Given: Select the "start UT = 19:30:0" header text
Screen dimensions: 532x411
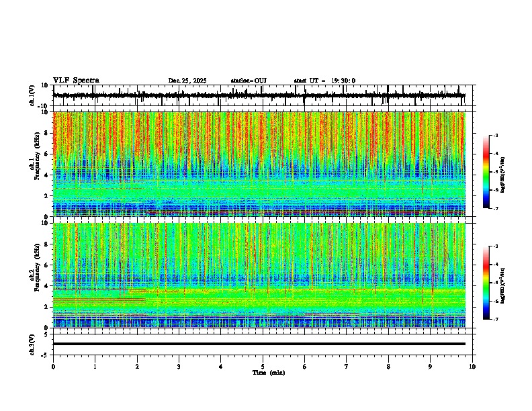Looking at the screenshot, I should pyautogui.click(x=324, y=81).
